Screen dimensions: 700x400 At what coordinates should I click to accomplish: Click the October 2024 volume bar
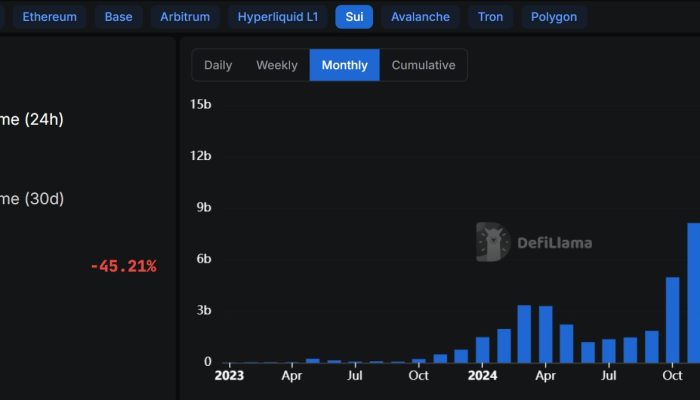672,320
